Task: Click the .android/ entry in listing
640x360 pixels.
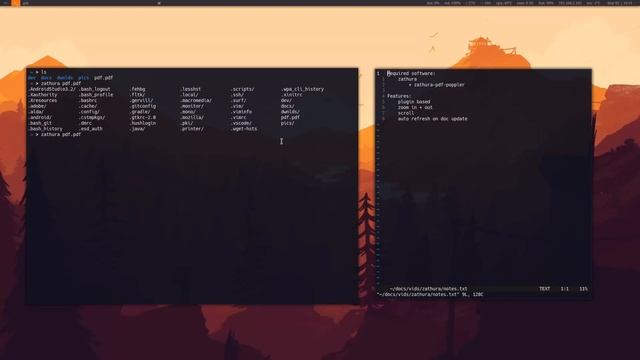Action: (x=40, y=118)
